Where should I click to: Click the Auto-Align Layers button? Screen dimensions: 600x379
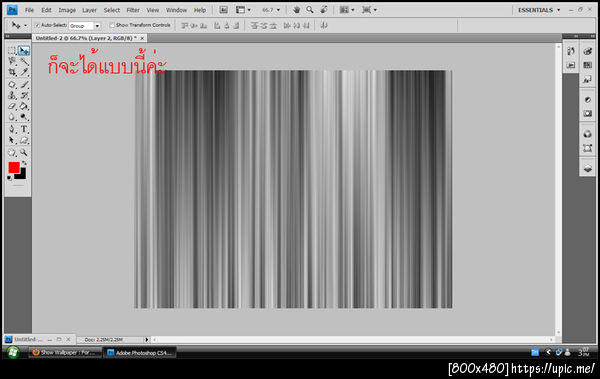[324, 26]
